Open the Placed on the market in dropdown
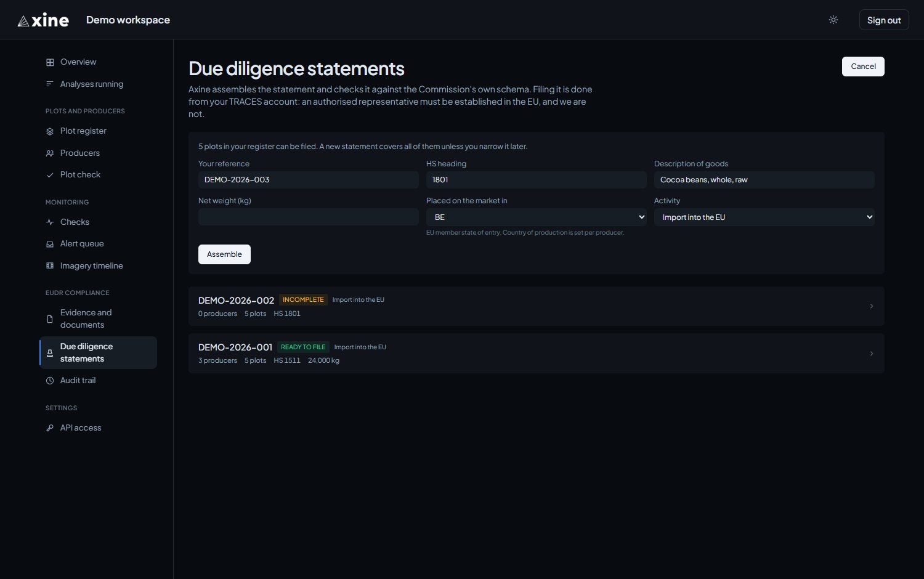 click(537, 217)
